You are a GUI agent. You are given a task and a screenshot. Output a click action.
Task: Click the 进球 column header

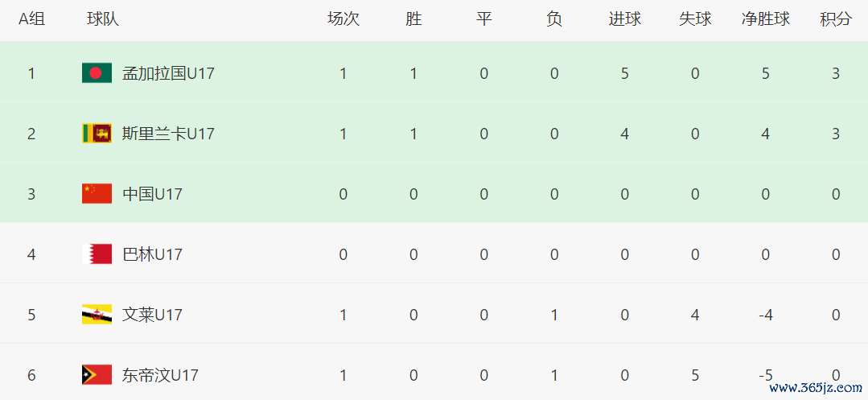coord(625,19)
